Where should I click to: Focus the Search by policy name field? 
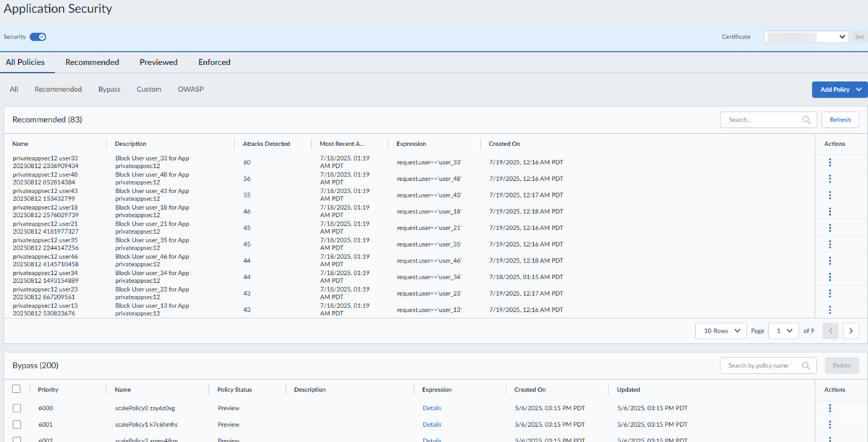(x=759, y=366)
